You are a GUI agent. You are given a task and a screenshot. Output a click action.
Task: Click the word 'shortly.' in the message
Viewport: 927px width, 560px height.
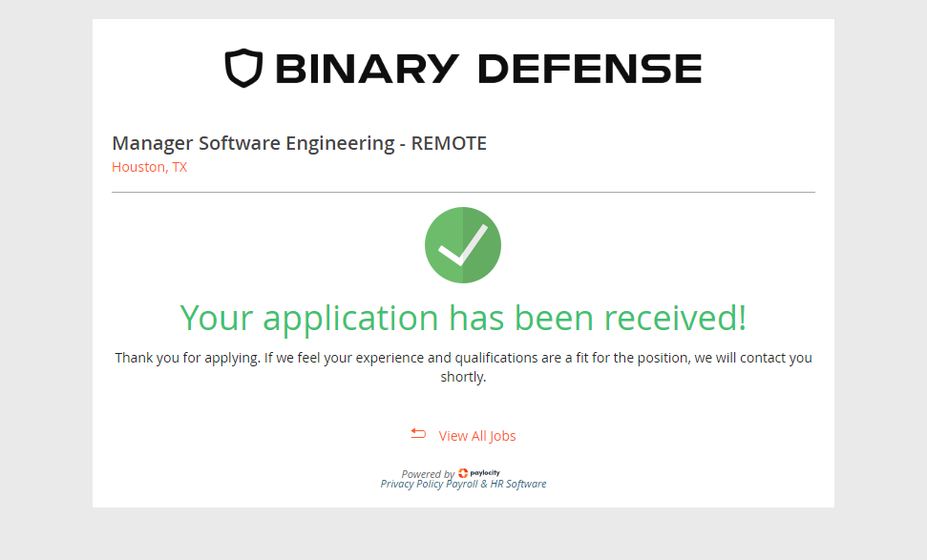coord(463,377)
